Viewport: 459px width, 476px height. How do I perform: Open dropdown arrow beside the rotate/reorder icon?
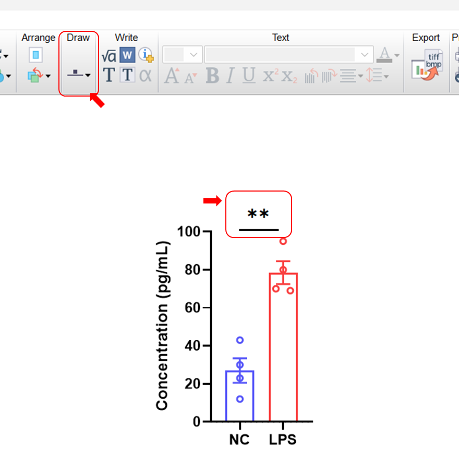(48, 76)
